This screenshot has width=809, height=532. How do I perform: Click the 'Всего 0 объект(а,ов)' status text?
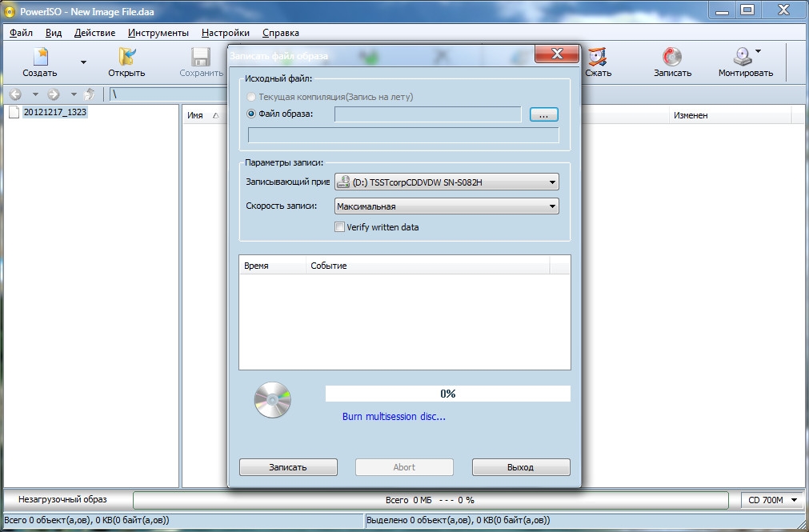86,520
